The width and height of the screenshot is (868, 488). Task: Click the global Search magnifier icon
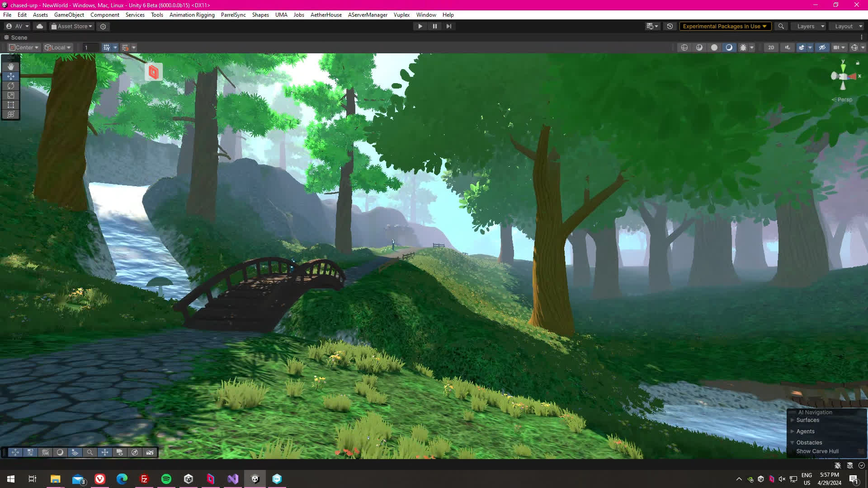click(x=781, y=26)
